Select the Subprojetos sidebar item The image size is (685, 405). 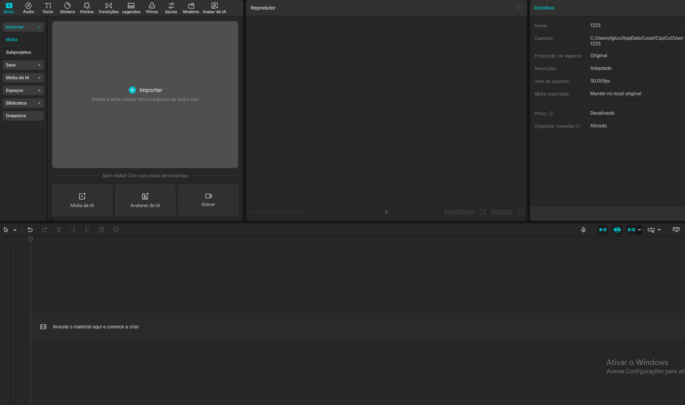19,51
